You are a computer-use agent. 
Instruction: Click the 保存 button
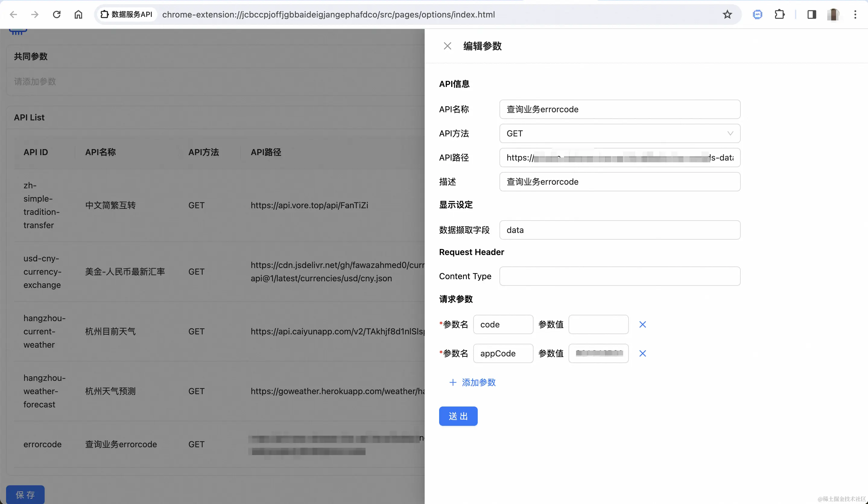click(x=25, y=495)
